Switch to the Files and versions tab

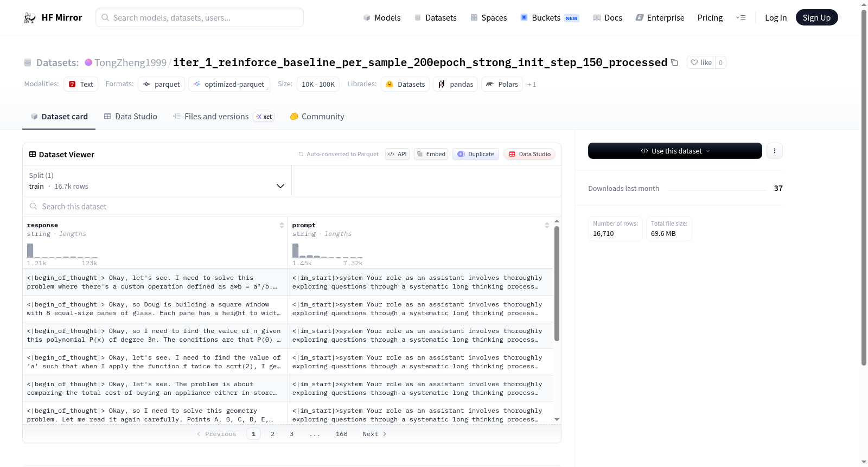pos(224,117)
